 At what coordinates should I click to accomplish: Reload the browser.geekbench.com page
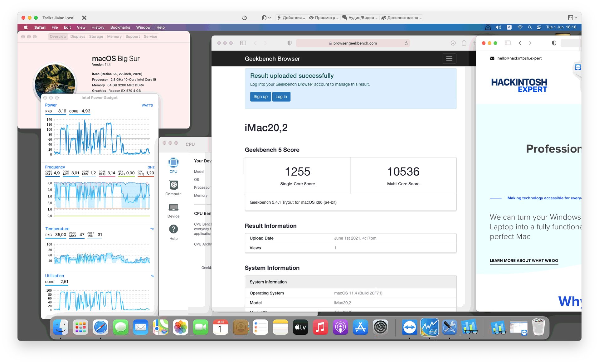click(x=406, y=43)
